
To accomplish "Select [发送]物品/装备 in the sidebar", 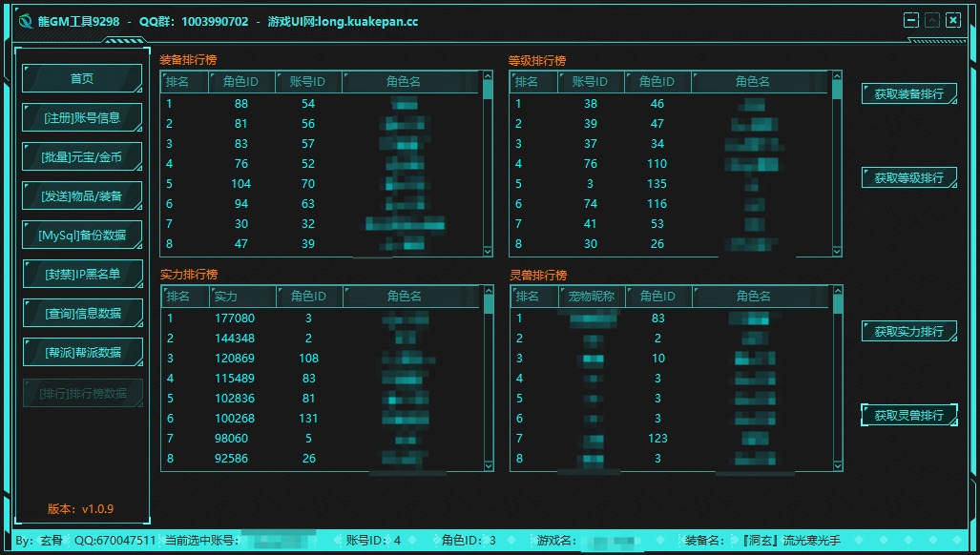I will point(82,195).
